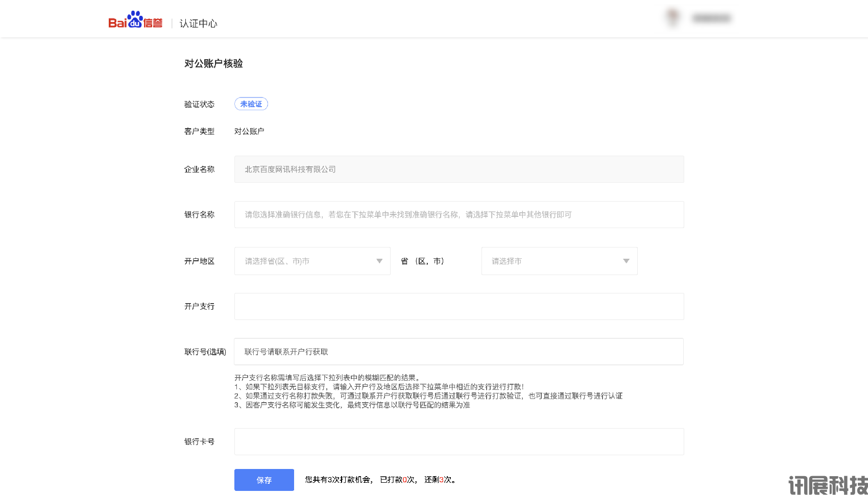Click the blurred username beside the avatar
This screenshot has width=868, height=495.
coord(711,18)
